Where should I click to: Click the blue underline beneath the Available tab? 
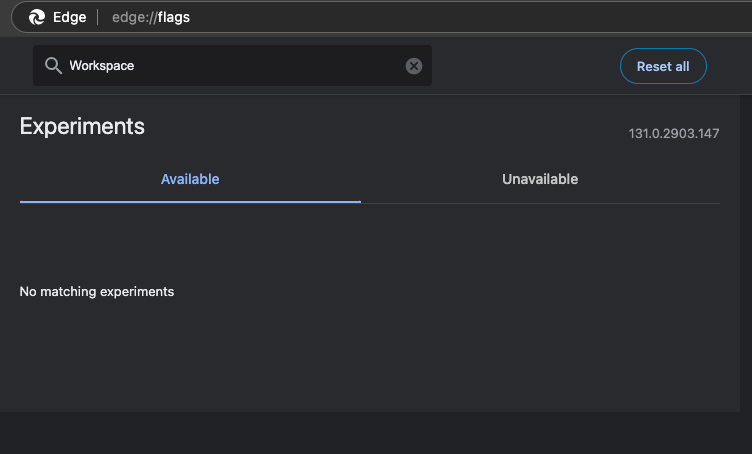point(190,202)
